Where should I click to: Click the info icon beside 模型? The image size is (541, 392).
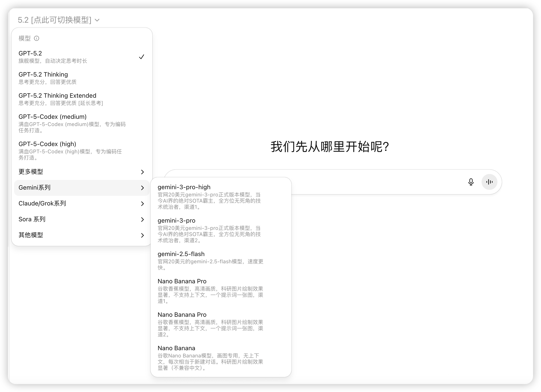37,38
